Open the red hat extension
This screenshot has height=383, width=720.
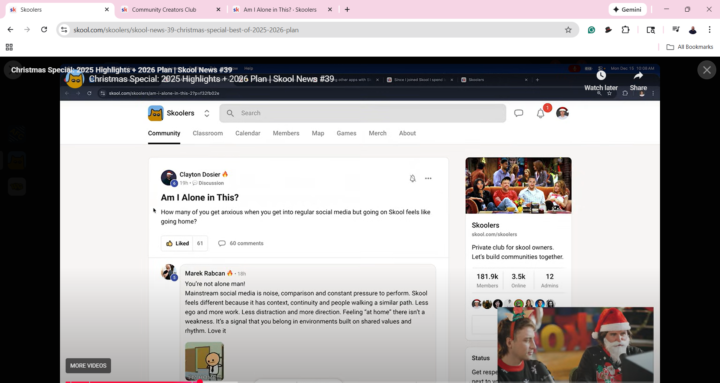coord(608,30)
